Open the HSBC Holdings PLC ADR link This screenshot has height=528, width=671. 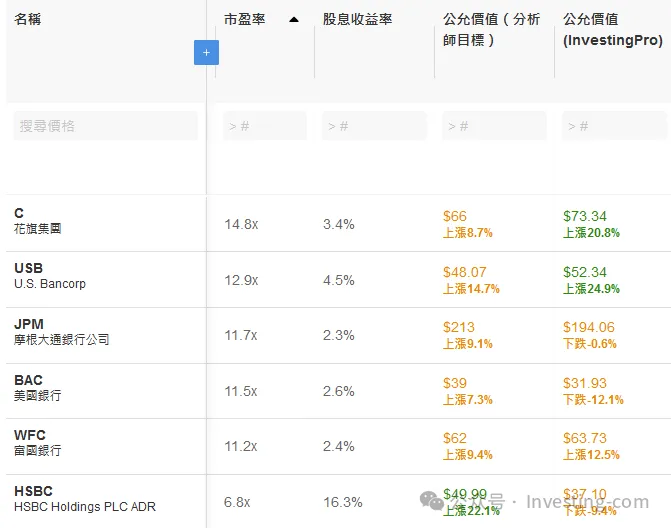[x=84, y=499]
